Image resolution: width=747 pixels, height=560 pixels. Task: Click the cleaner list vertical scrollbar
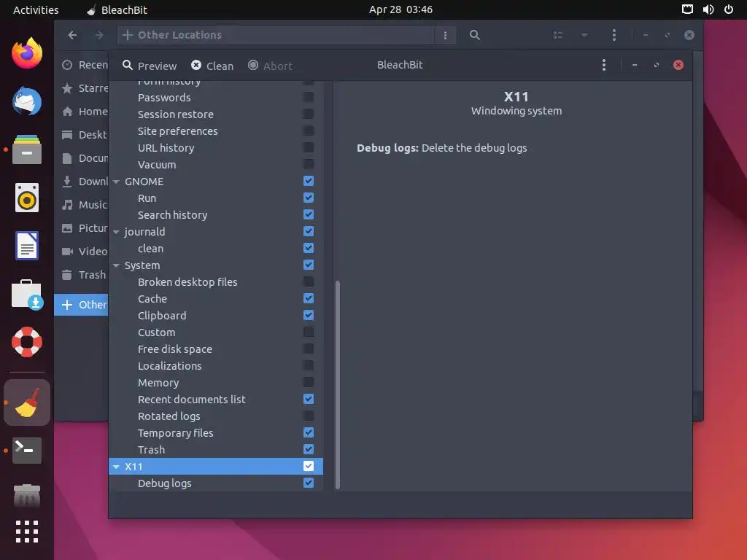(x=337, y=385)
